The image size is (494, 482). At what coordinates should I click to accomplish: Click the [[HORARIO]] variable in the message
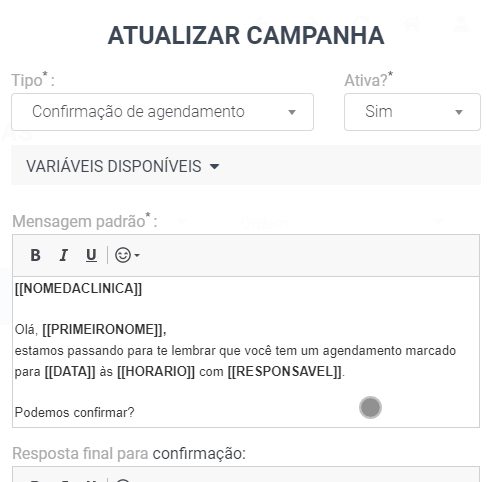156,371
